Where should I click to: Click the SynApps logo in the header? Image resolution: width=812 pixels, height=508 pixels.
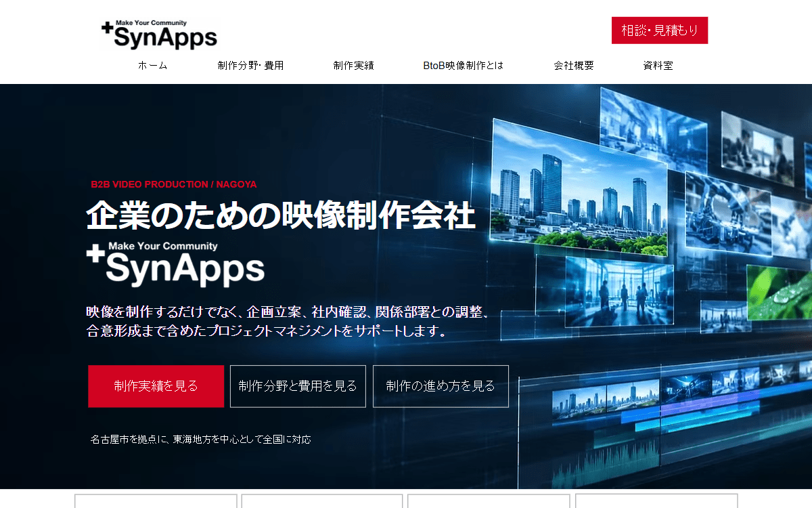(160, 34)
